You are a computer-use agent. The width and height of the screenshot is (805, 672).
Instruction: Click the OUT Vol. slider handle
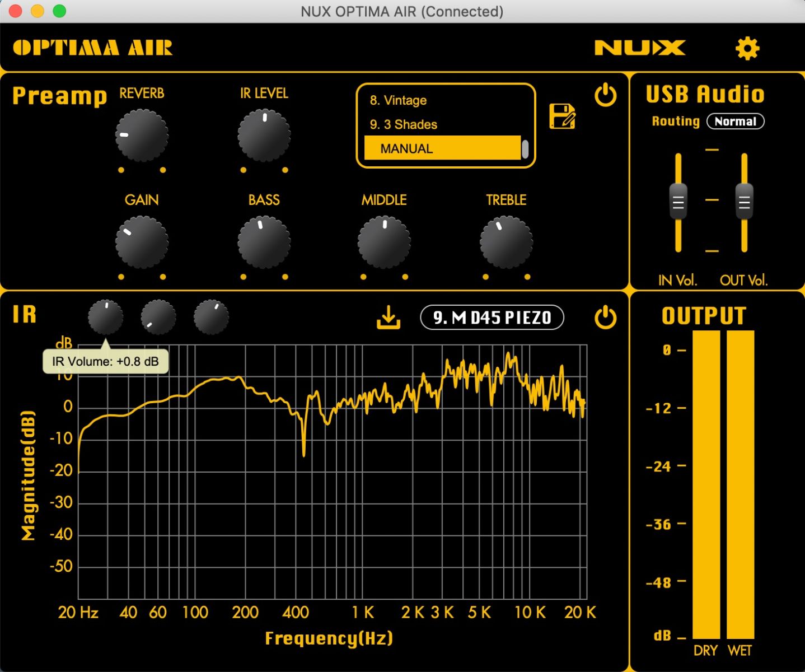(x=744, y=201)
